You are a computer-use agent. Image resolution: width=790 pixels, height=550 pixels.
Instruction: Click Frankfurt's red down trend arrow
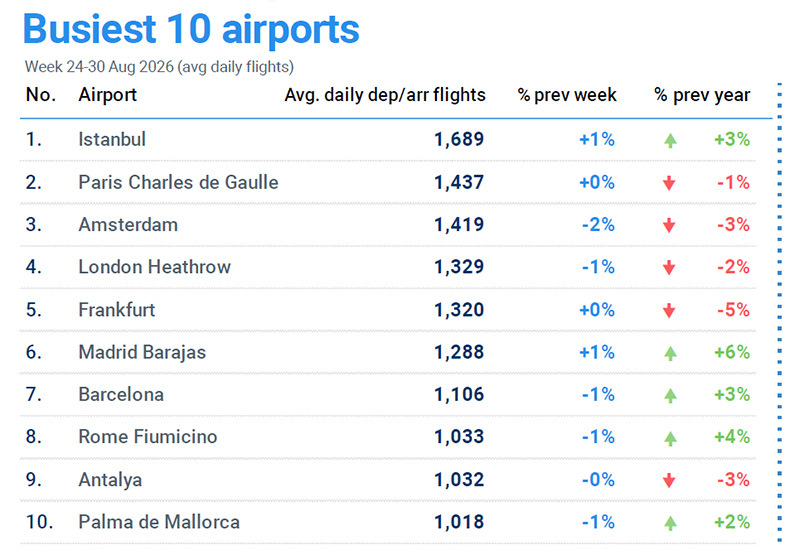[669, 311]
